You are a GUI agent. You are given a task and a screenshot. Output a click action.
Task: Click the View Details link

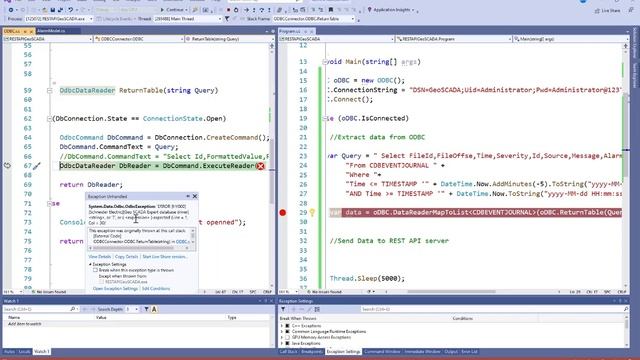pos(99,257)
